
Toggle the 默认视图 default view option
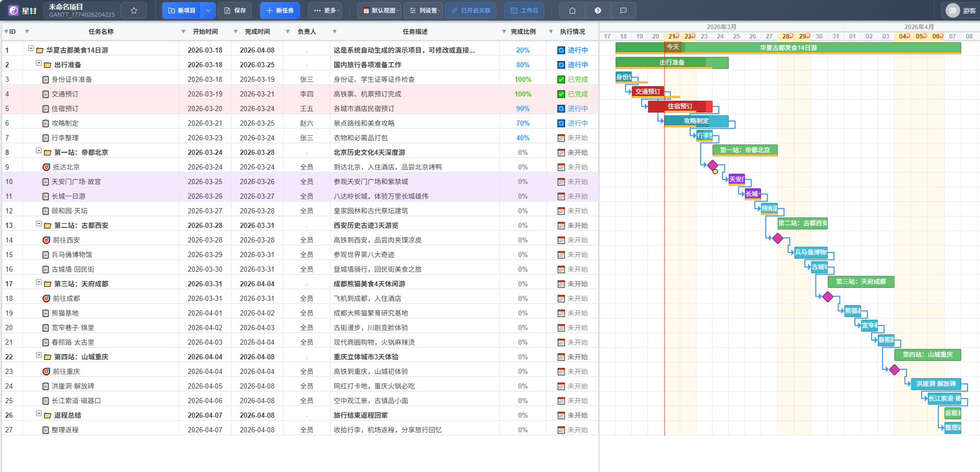pos(378,10)
